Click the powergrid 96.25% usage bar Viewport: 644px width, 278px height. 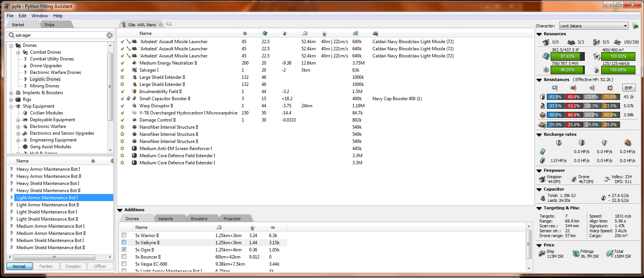click(x=567, y=70)
